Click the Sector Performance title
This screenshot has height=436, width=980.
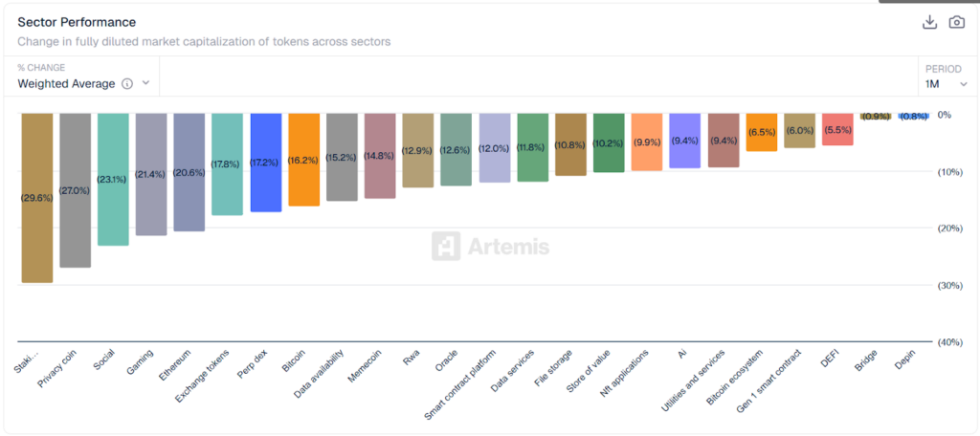tap(77, 22)
